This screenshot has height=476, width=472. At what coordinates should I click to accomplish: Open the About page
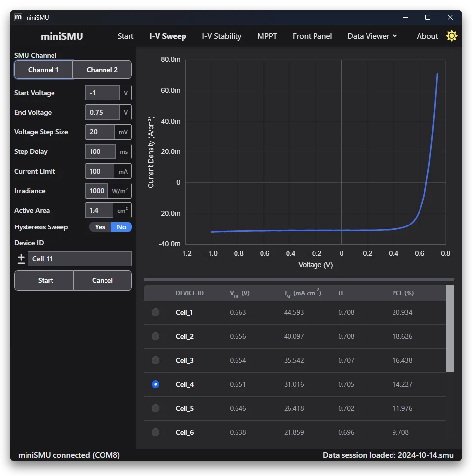(x=427, y=36)
